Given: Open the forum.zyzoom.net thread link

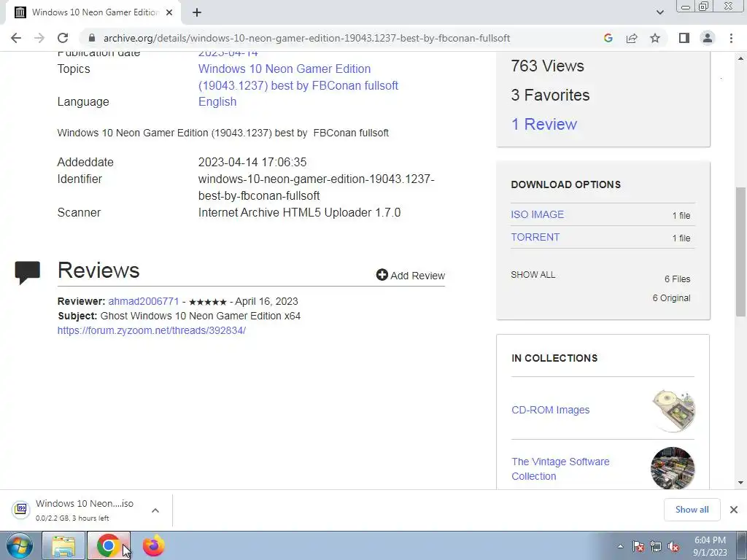Looking at the screenshot, I should point(152,330).
